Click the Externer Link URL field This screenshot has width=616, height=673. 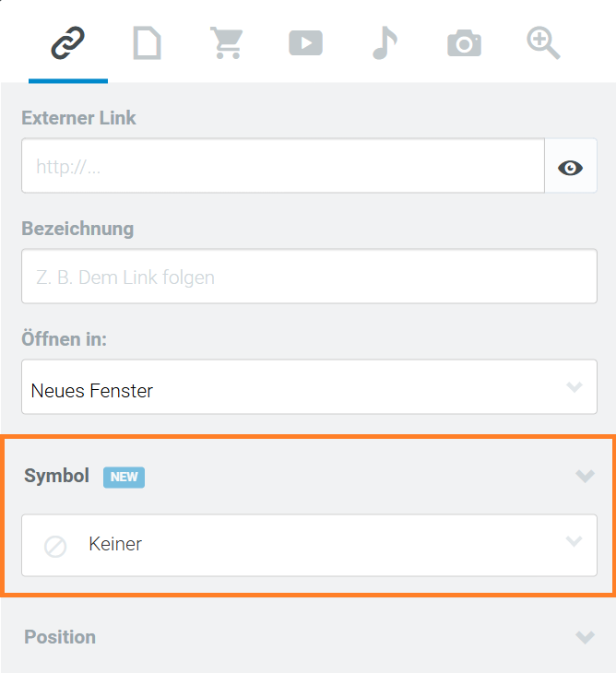(283, 166)
